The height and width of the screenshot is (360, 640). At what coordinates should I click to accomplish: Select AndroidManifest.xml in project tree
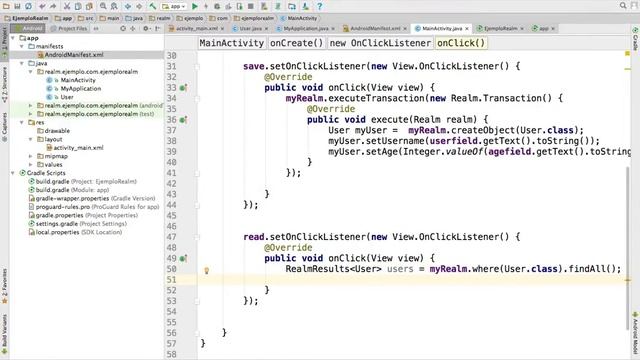click(70, 55)
